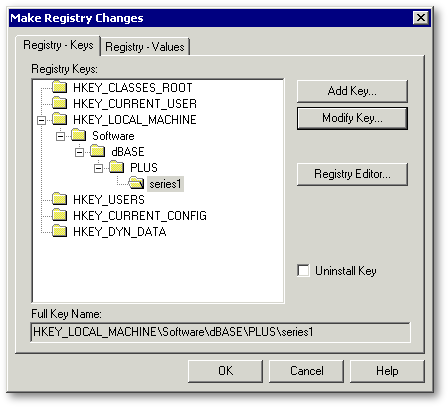Collapse the dBASE key branch
Image resolution: width=448 pixels, height=407 pixels.
(x=80, y=152)
